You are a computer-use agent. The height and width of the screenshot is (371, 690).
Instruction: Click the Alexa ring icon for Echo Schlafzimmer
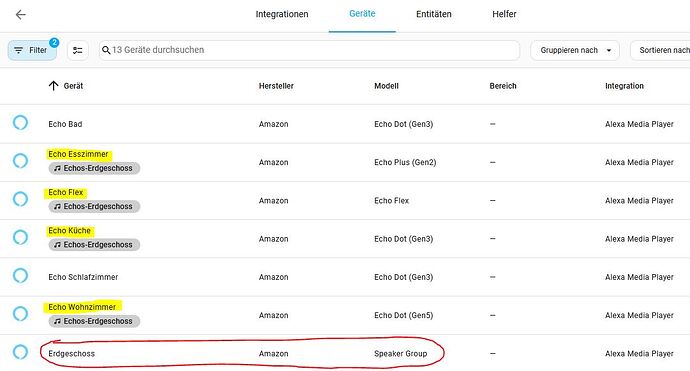tap(20, 275)
